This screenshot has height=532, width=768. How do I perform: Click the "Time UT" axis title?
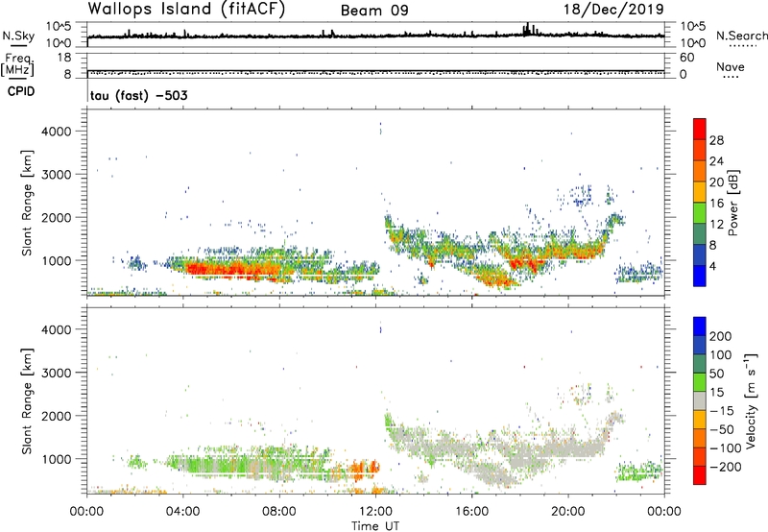[375, 526]
